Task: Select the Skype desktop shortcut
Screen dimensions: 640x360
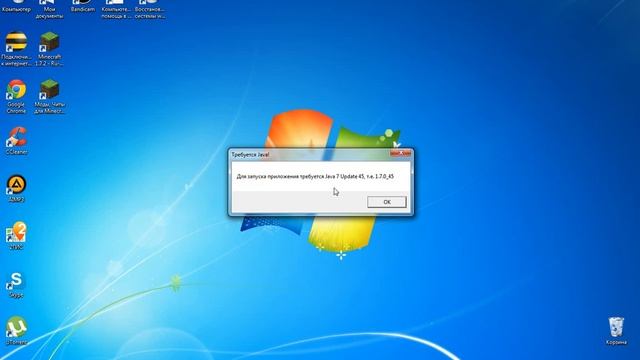Action: [x=16, y=284]
